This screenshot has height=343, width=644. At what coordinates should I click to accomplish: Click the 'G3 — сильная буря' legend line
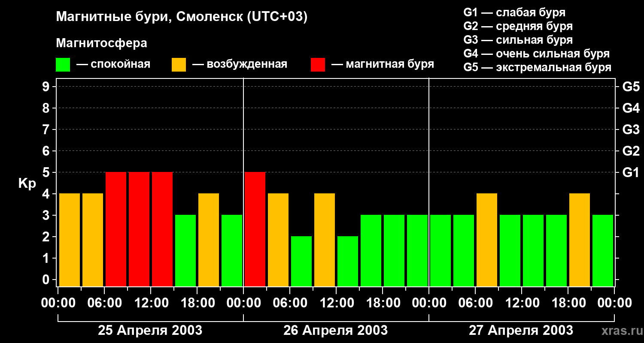[518, 40]
